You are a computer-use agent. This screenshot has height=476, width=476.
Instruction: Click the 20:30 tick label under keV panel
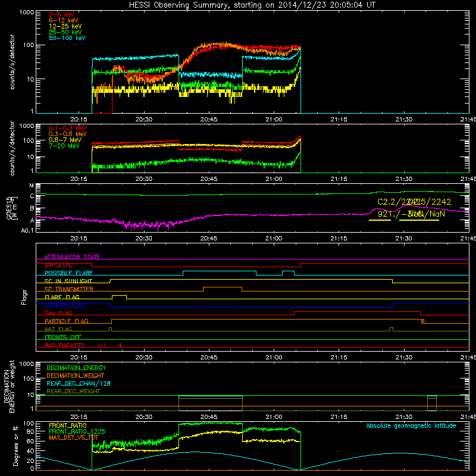143,120
